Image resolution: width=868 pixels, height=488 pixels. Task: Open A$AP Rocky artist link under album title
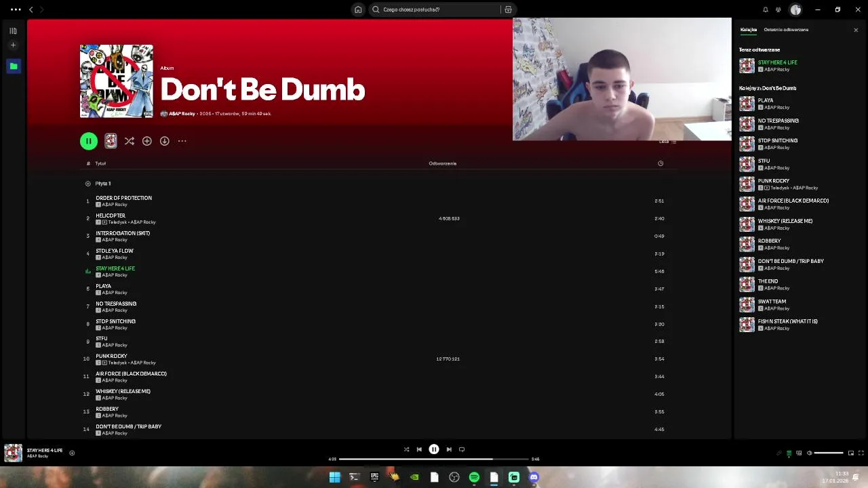click(x=182, y=114)
